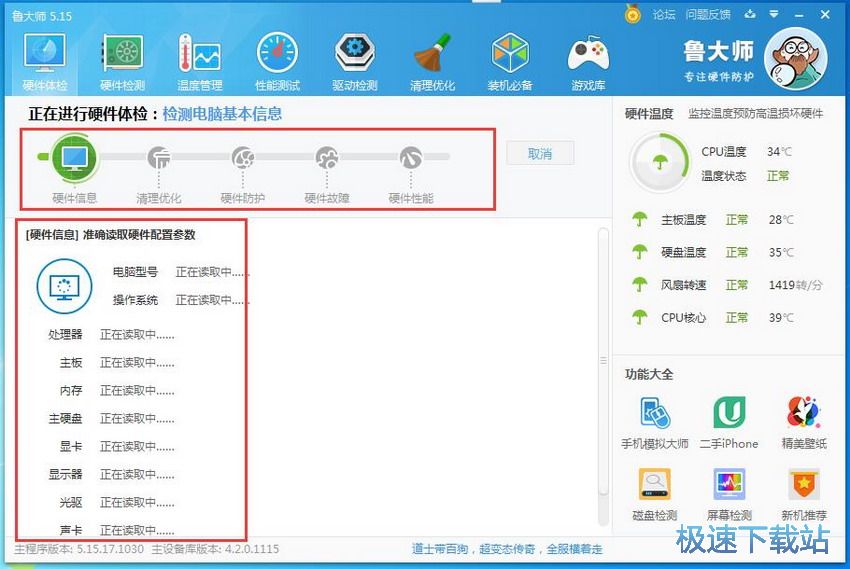This screenshot has width=850, height=569.
Task: Click the 1419转/分 fan speed value
Action: click(x=795, y=285)
